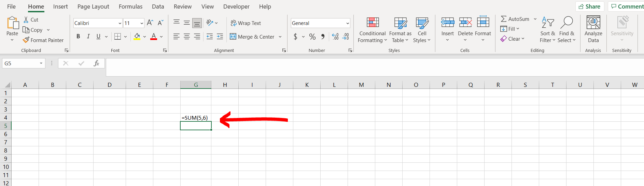The width and height of the screenshot is (644, 186).
Task: Click the Increase Indent icon
Action: [220, 37]
